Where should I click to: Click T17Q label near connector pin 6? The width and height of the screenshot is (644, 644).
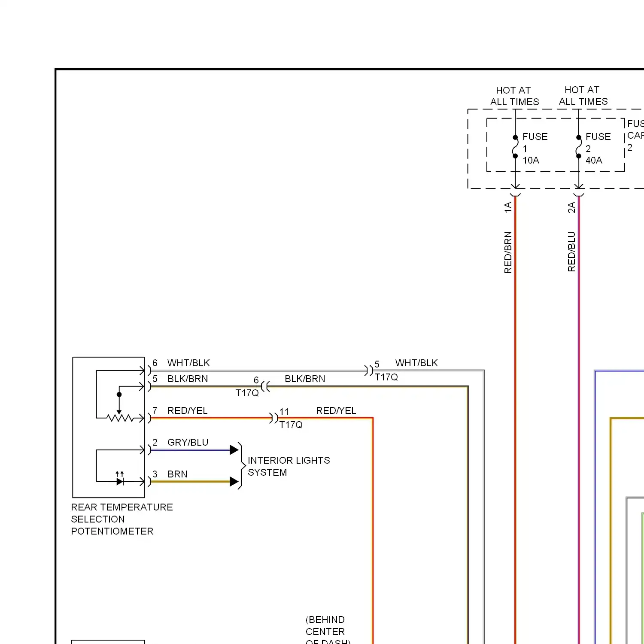point(247,393)
